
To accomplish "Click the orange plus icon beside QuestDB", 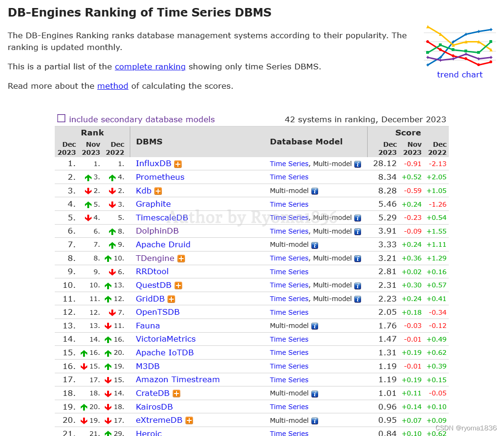I will point(178,285).
